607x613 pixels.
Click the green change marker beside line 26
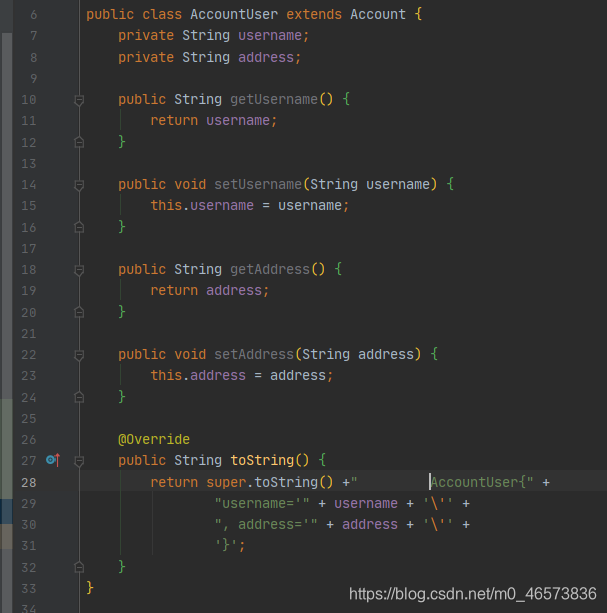pyautogui.click(x=6, y=449)
